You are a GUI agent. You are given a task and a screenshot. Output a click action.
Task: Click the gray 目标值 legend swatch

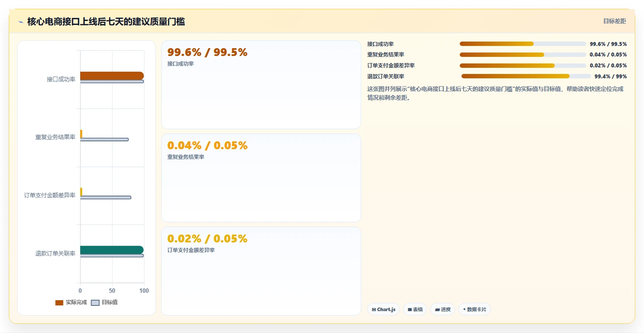[x=95, y=303]
